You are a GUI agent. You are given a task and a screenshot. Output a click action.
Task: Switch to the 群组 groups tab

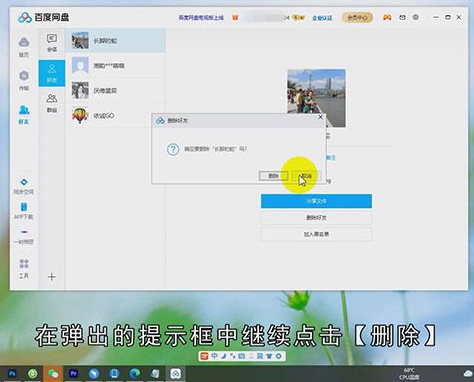52,102
